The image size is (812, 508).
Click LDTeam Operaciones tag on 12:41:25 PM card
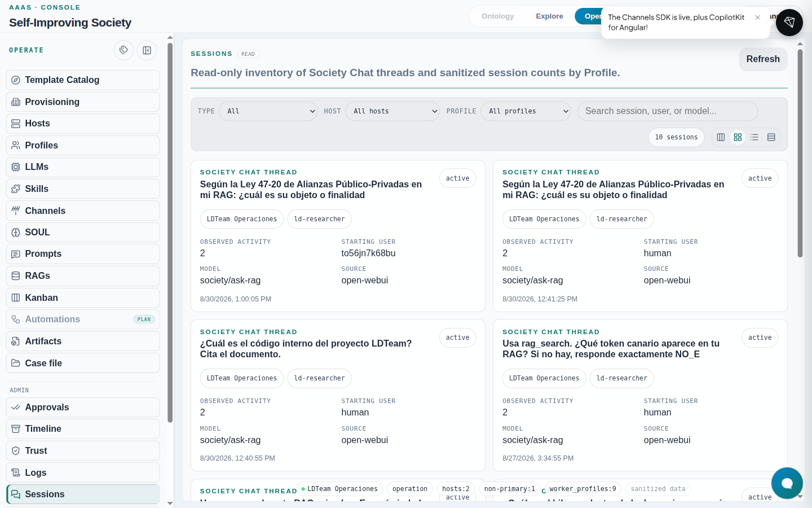[x=544, y=219]
